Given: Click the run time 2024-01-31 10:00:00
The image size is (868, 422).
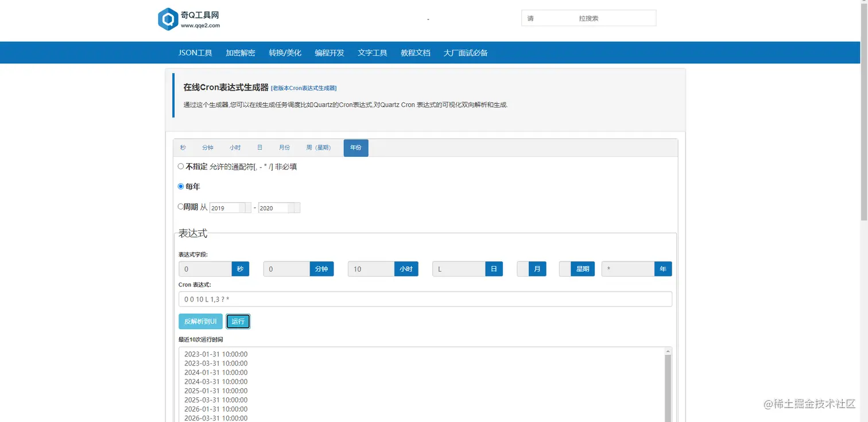Looking at the screenshot, I should [216, 373].
